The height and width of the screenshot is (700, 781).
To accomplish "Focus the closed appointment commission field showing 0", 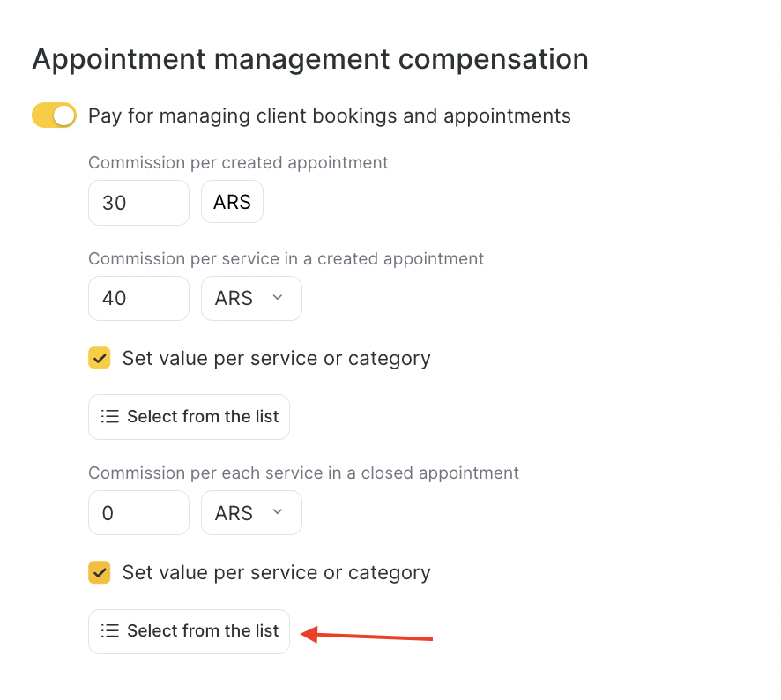I will point(138,512).
